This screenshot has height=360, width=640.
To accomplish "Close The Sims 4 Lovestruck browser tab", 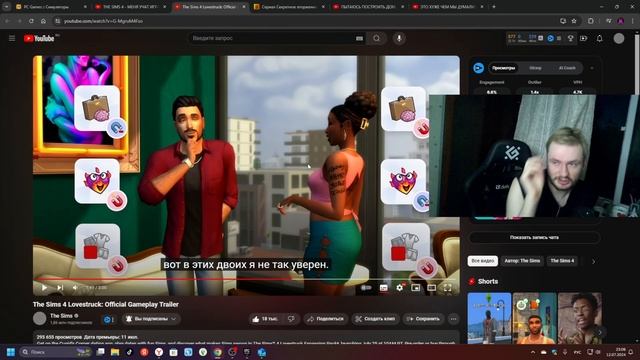I will pos(244,7).
